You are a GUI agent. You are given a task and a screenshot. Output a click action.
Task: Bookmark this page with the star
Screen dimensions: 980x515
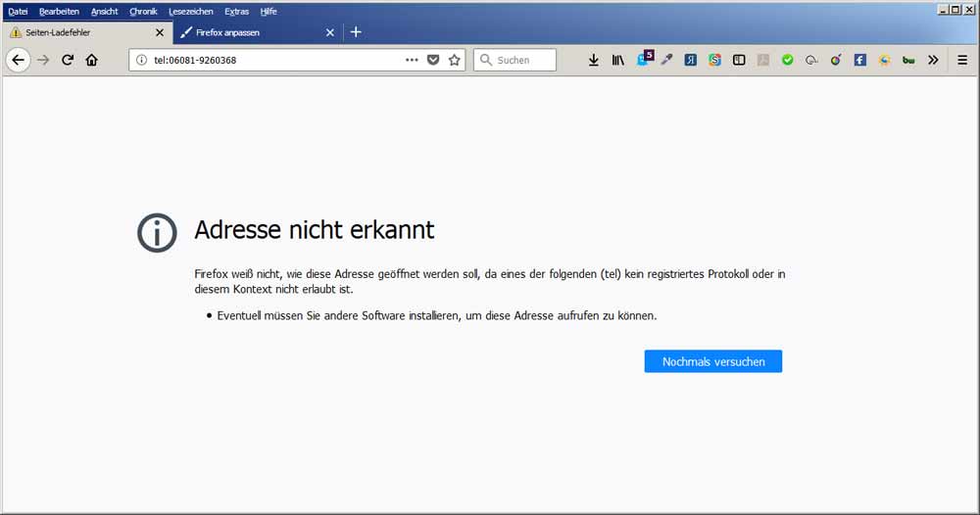click(455, 60)
